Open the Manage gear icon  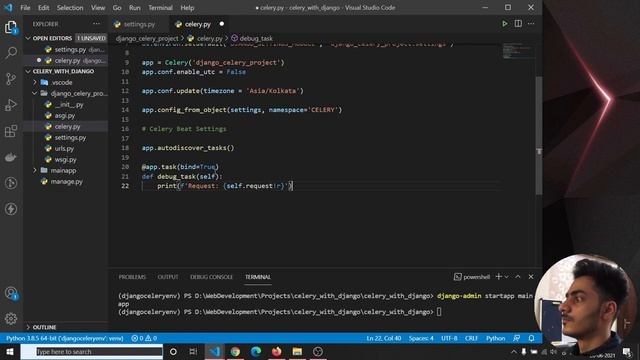pyautogui.click(x=11, y=318)
